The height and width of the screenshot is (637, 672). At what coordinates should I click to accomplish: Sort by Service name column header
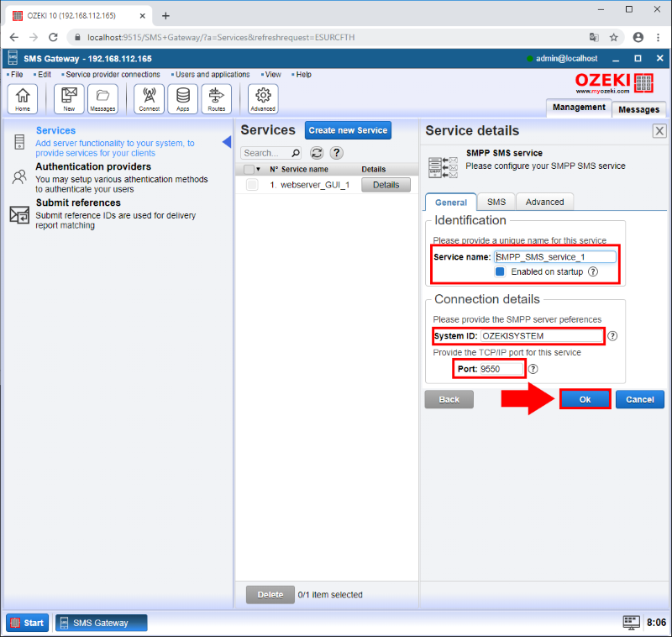(304, 169)
